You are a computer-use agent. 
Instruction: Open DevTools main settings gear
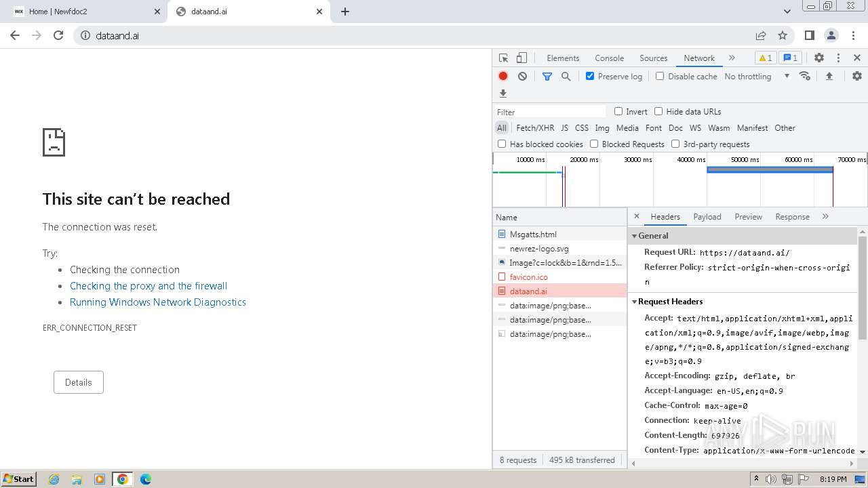coord(819,58)
